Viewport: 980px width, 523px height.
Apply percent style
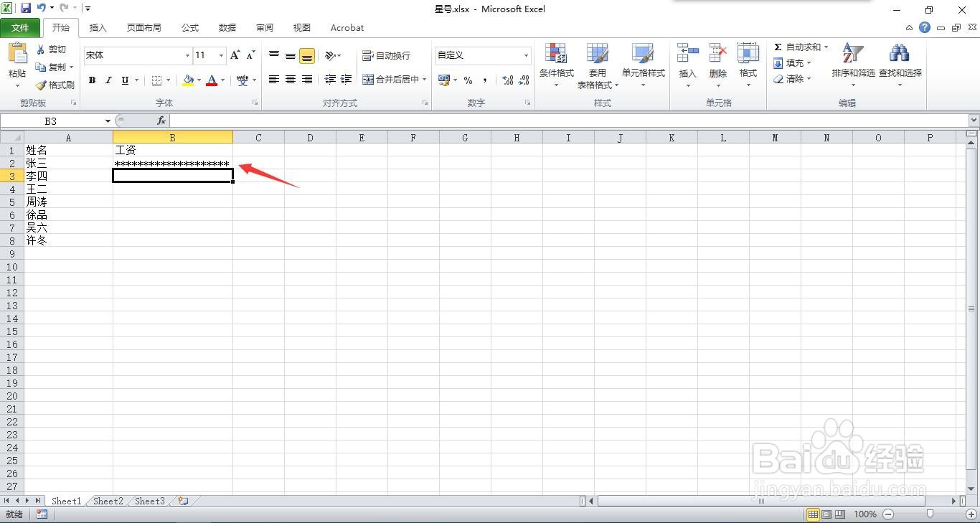coord(468,80)
